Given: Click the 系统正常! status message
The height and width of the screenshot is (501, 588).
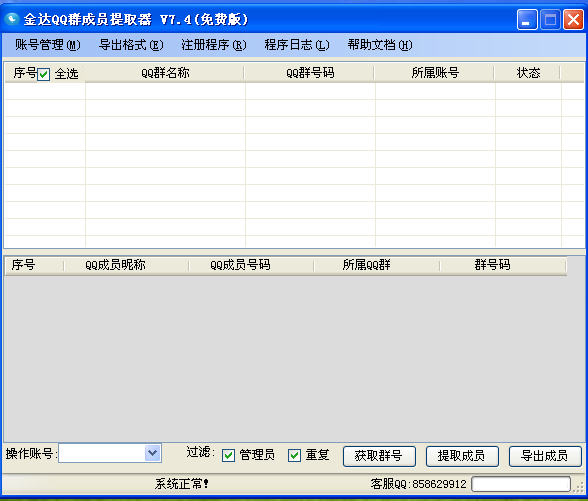Looking at the screenshot, I should (x=182, y=484).
